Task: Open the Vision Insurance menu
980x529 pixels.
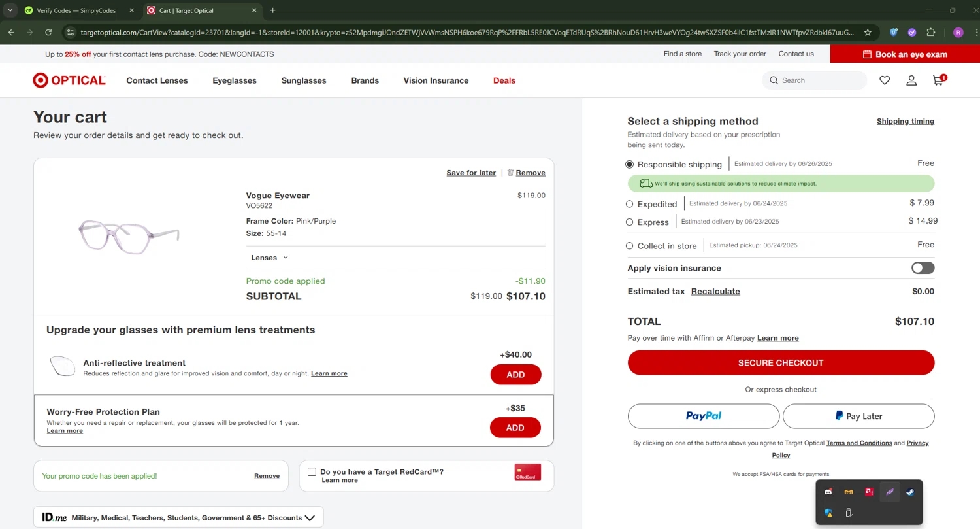Action: click(436, 80)
